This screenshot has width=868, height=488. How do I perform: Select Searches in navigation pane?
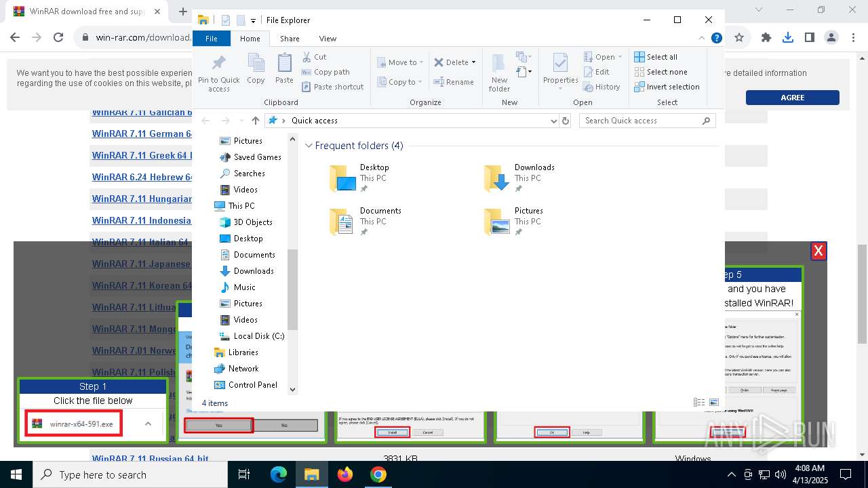242,174
